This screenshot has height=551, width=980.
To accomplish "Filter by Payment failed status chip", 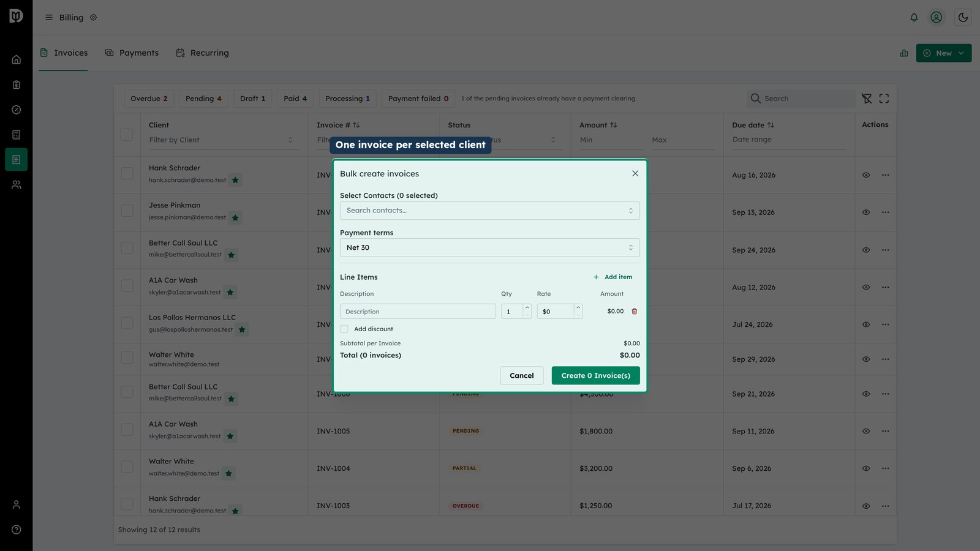I will [418, 99].
